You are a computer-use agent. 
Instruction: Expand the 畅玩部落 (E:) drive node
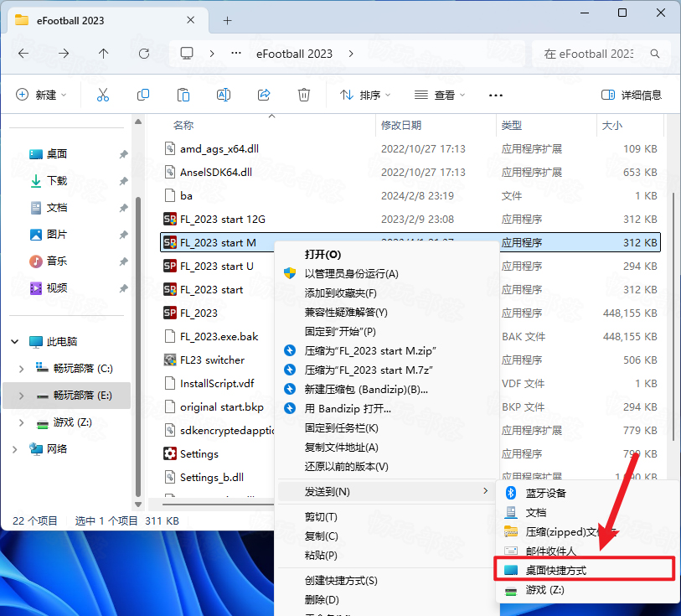pos(21,396)
